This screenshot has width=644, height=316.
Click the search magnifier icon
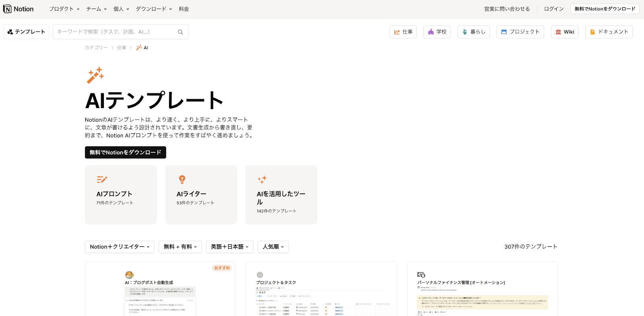click(180, 32)
